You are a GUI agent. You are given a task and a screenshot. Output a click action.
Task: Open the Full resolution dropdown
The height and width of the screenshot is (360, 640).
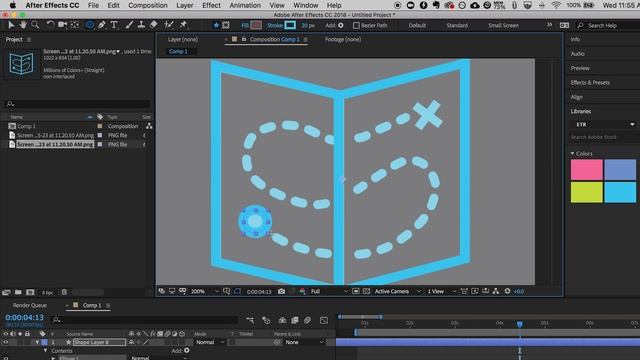coord(329,291)
